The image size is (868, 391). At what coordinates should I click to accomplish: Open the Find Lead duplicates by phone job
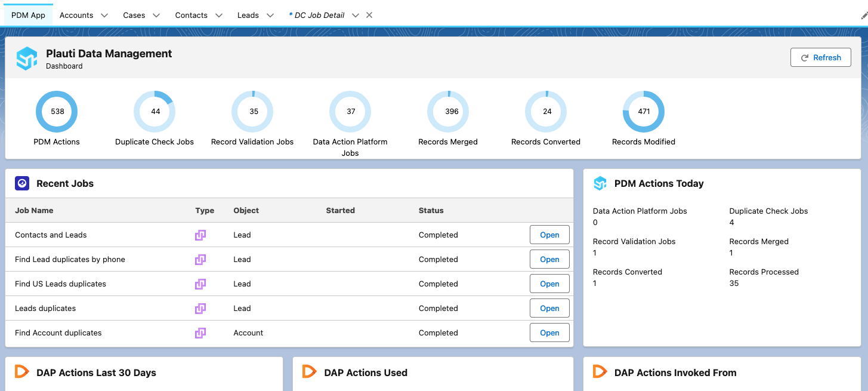point(549,260)
